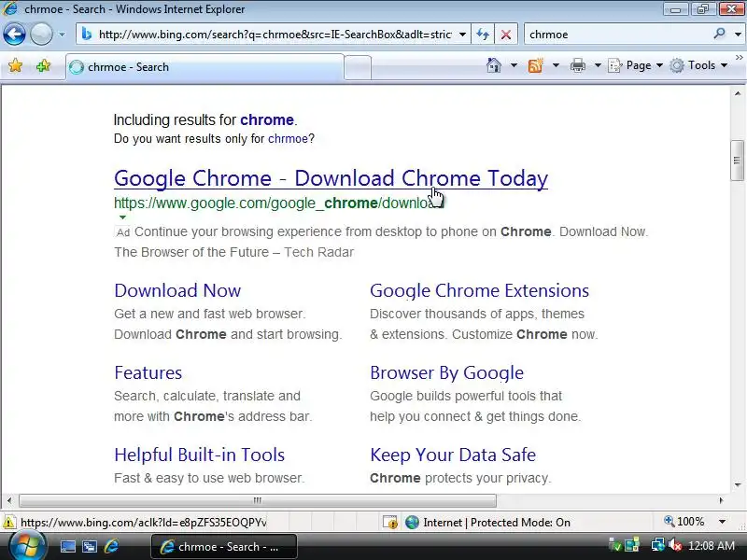Image resolution: width=747 pixels, height=560 pixels.
Task: Expand the small green ad dropdown arrow
Action: click(122, 217)
